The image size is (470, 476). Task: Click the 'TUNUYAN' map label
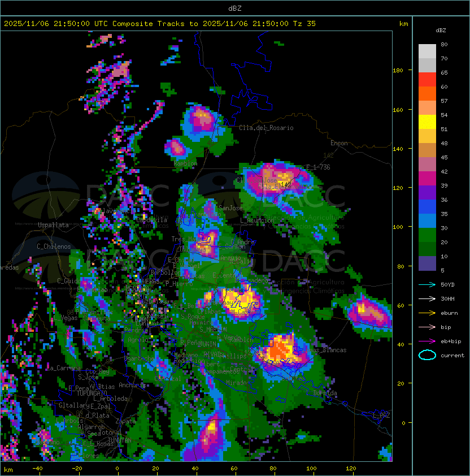click(120, 440)
